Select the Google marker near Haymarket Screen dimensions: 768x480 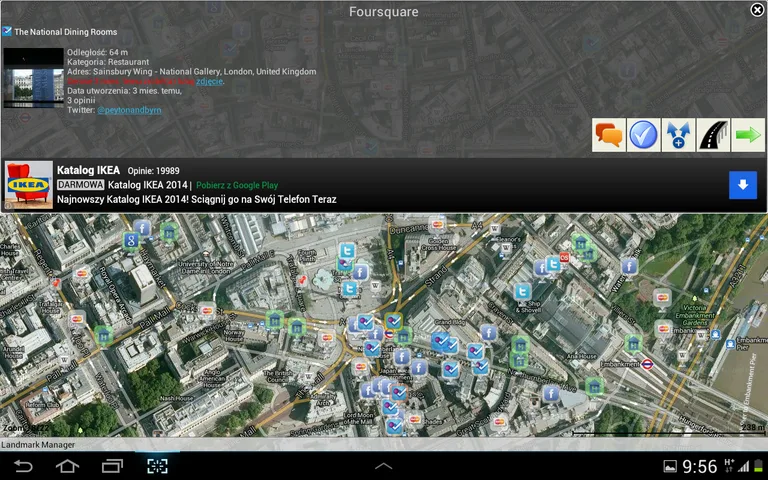[131, 241]
